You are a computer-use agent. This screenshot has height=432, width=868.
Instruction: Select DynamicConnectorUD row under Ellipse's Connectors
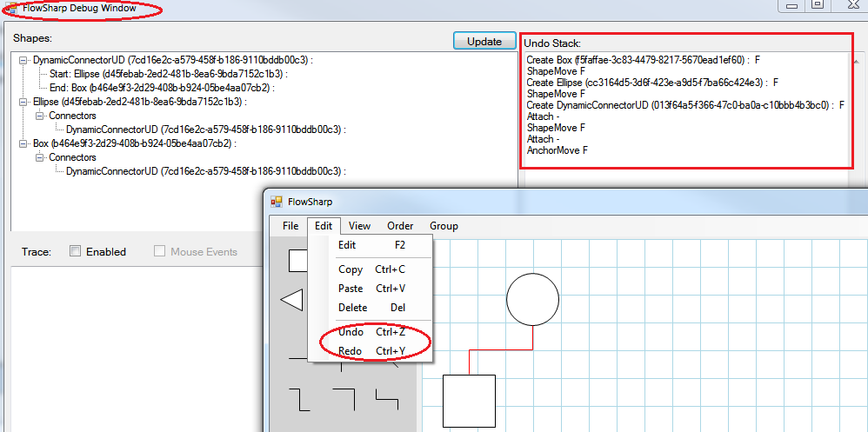point(206,130)
